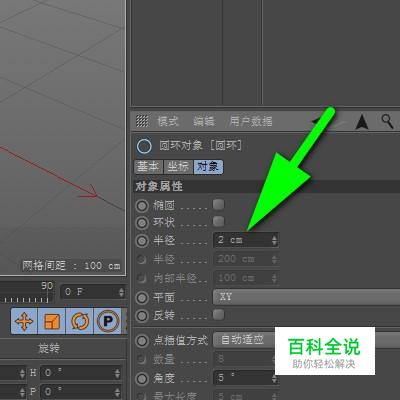Toggle the P parameter recording icon
Viewport: 400px width, 400px height.
[x=108, y=321]
